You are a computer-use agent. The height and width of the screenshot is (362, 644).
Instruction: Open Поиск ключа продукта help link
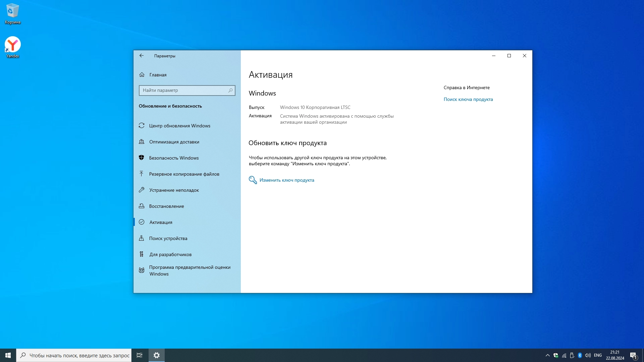[468, 99]
